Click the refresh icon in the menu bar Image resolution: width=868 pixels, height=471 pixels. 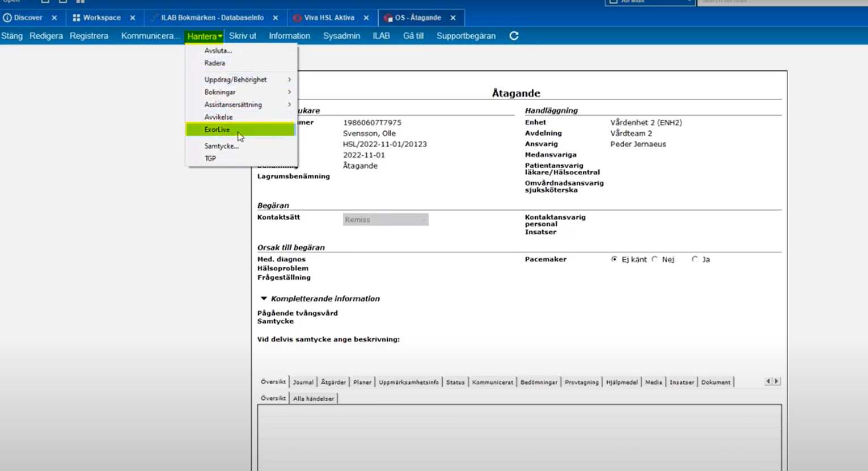tap(514, 36)
